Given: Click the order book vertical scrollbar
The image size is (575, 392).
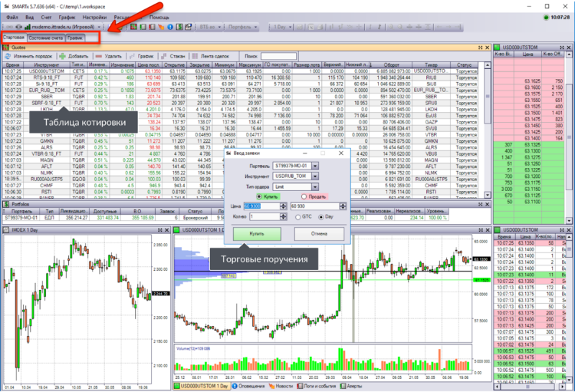Looking at the screenshot, I should click(569, 137).
